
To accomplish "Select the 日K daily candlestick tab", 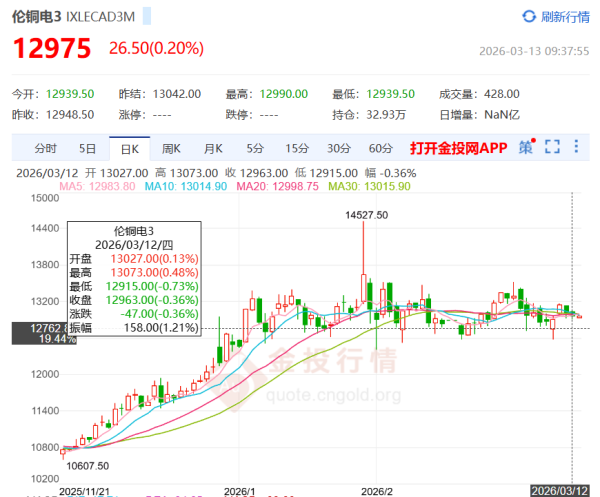I will tap(130, 149).
